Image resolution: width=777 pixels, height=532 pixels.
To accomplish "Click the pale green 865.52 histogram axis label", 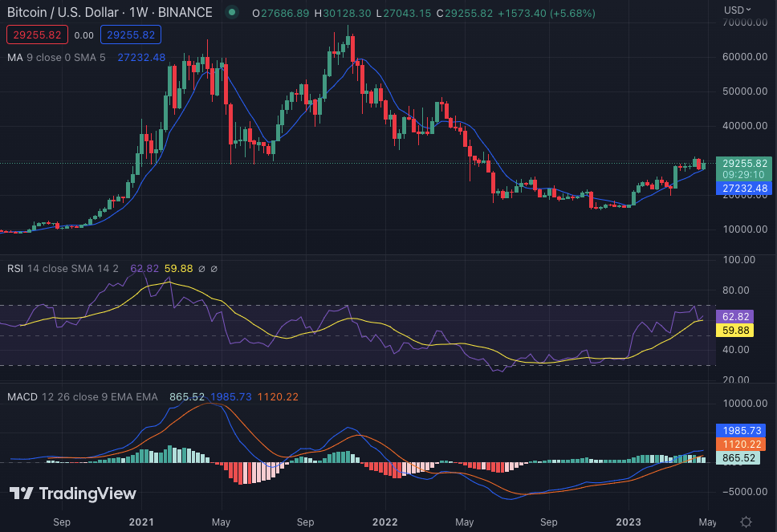I will coord(738,458).
